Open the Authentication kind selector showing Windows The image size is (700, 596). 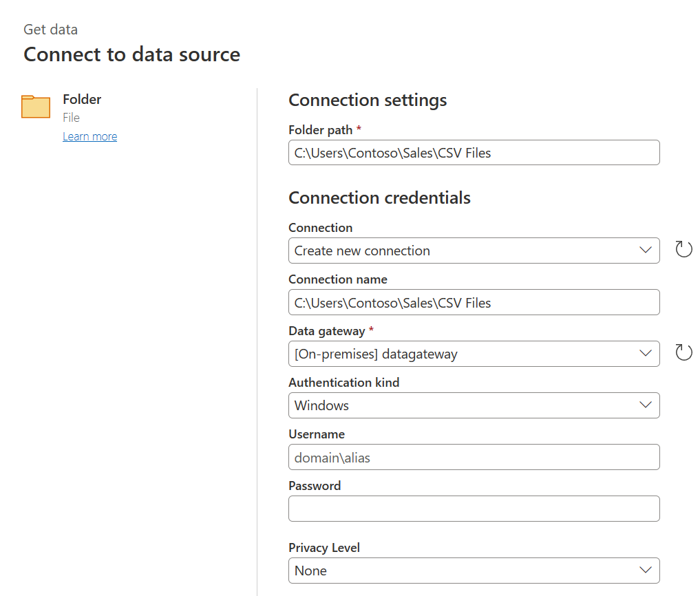point(474,405)
